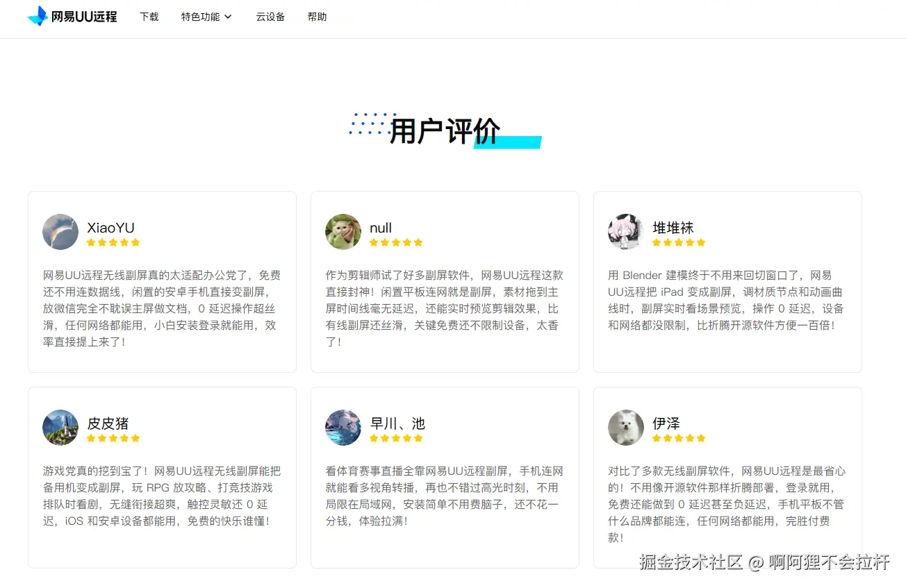906x588 pixels.
Task: Click the username null
Action: point(381,228)
